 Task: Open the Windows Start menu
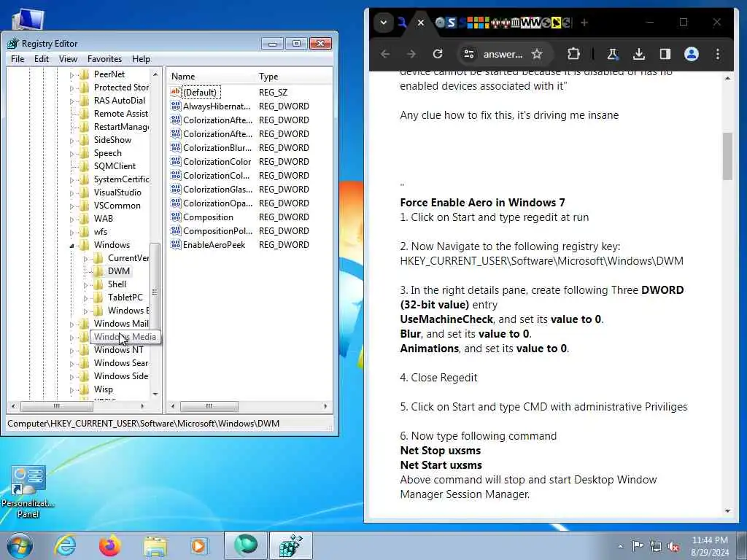click(x=20, y=545)
